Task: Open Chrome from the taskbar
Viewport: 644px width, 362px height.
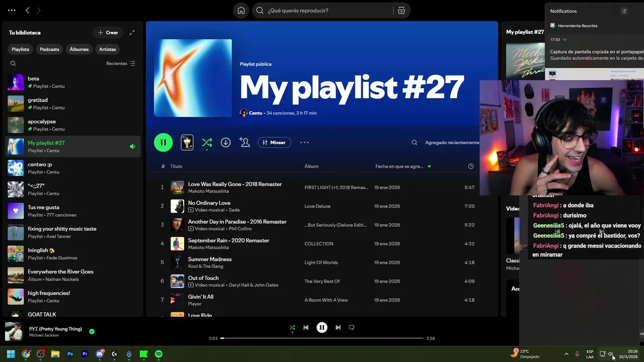Action: (26, 354)
